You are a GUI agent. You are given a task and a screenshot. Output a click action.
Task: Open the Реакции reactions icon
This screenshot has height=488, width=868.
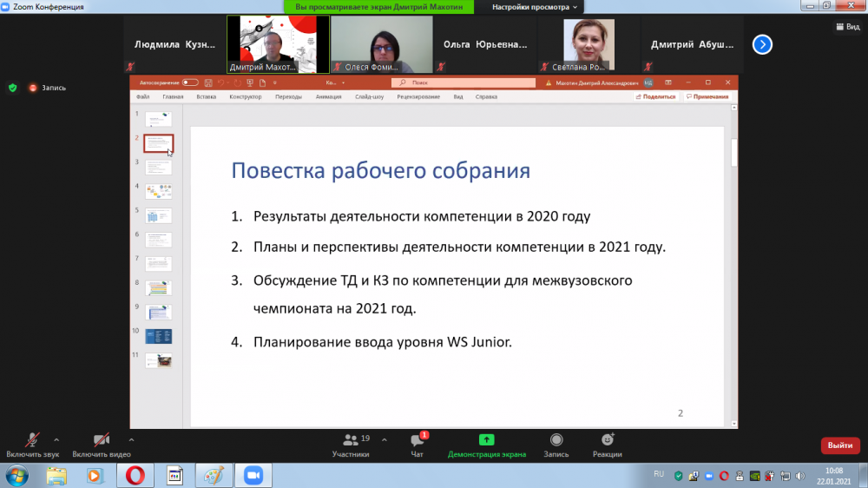coord(608,440)
